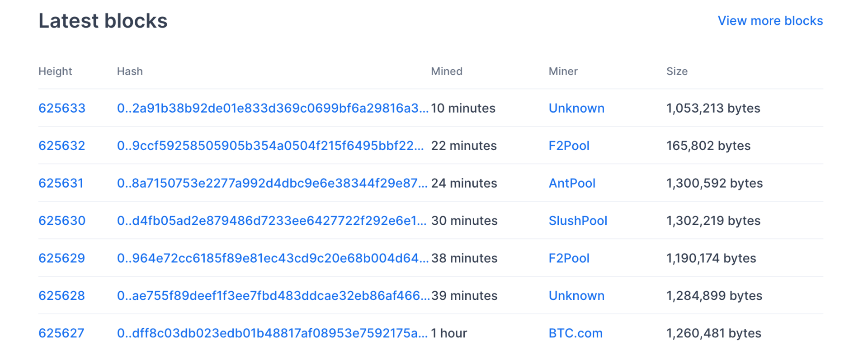Select block height 625629
The height and width of the screenshot is (350, 868).
pyautogui.click(x=62, y=258)
